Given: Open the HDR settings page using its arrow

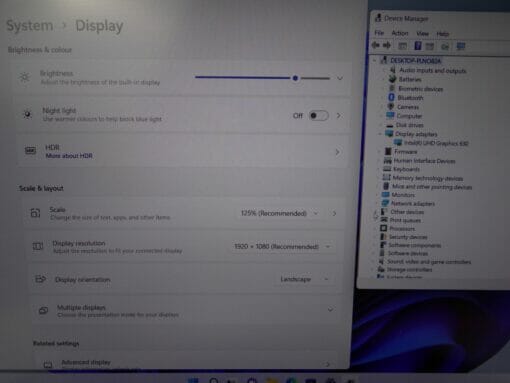Looking at the screenshot, I should (x=337, y=152).
